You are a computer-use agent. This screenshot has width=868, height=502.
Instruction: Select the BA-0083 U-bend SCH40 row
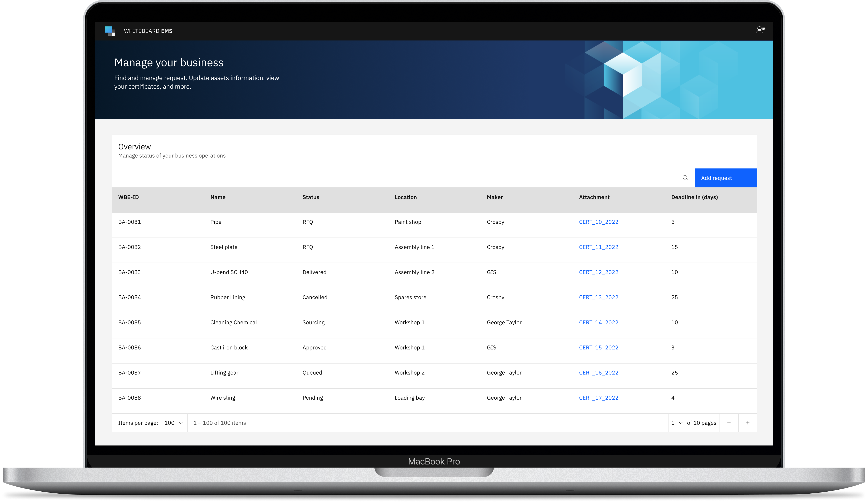click(x=229, y=272)
